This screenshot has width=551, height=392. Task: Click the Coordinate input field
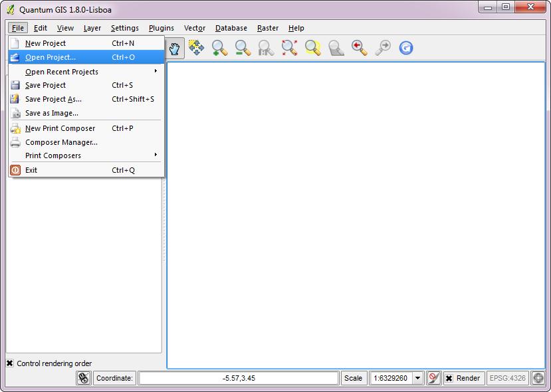(x=239, y=378)
